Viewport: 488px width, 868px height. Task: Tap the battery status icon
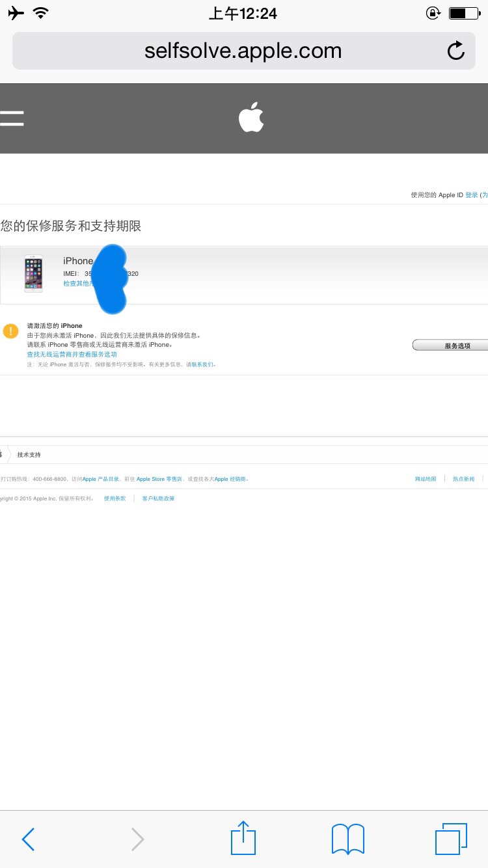tap(463, 13)
